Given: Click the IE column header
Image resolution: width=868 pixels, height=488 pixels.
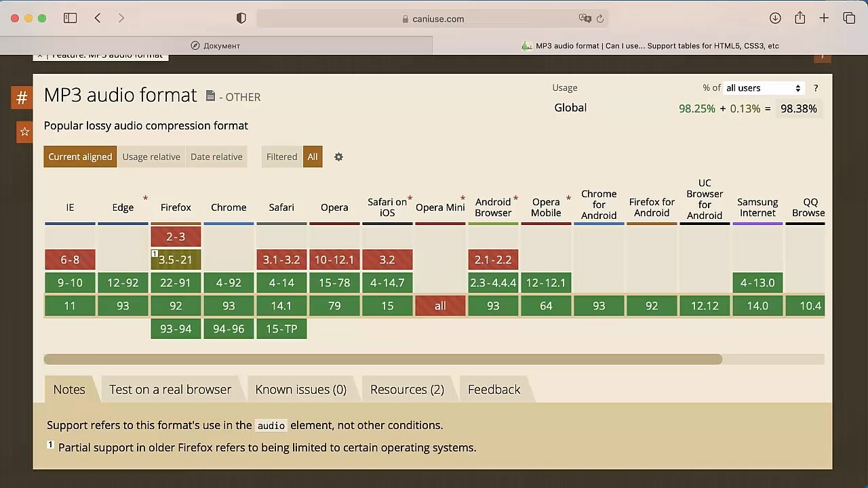Looking at the screenshot, I should pyautogui.click(x=70, y=207).
